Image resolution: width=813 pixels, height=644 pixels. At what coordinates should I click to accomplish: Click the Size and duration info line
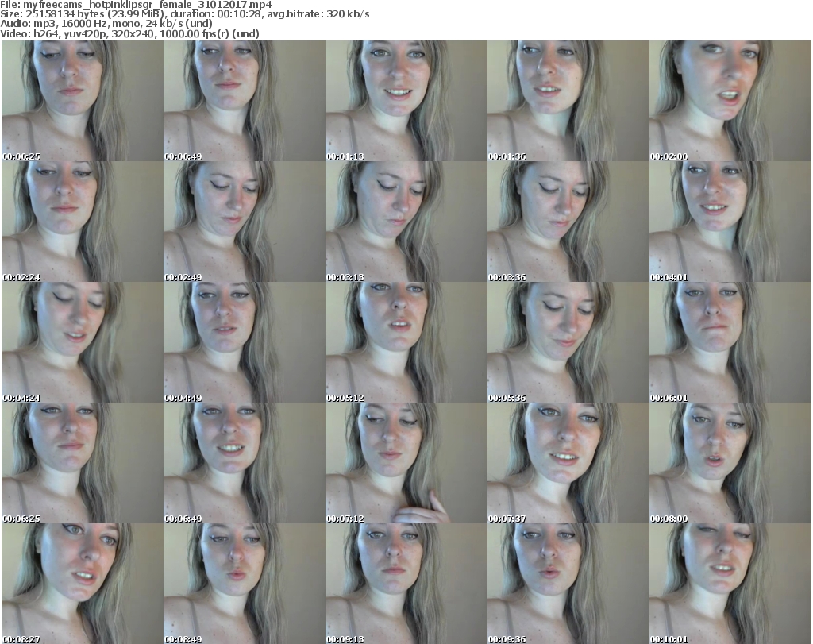[x=184, y=14]
